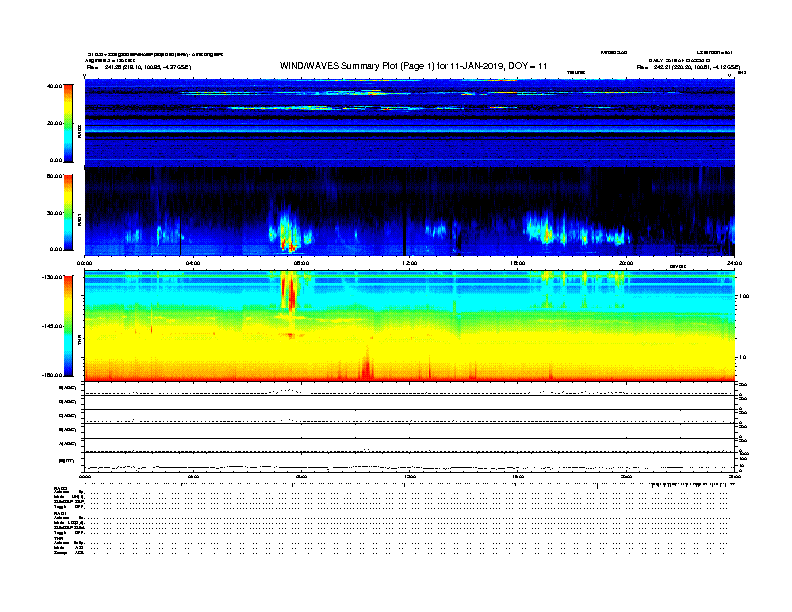The height and width of the screenshot is (612, 792).
Task: Click the 60.00 label on RAD1 scale
Action: (x=54, y=176)
